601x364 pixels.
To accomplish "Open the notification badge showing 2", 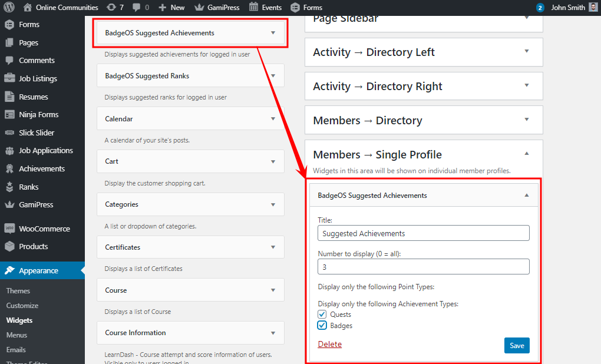I will coord(540,8).
